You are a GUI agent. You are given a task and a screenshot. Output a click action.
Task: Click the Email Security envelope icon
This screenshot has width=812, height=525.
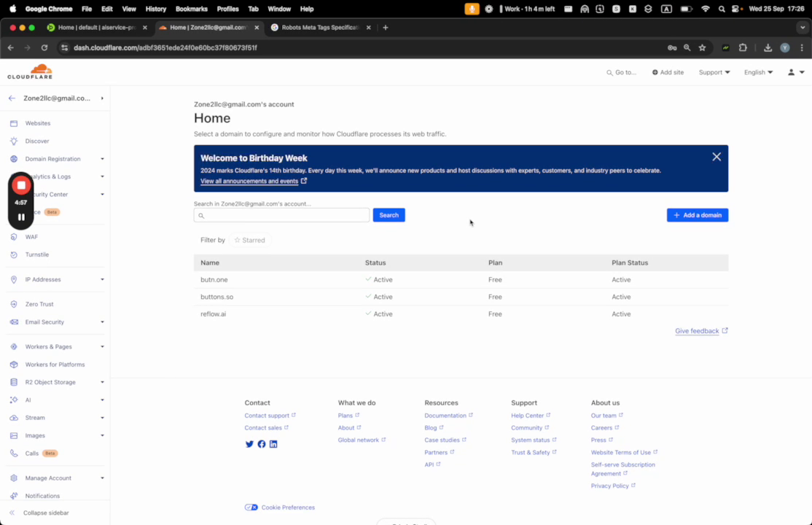pyautogui.click(x=14, y=322)
